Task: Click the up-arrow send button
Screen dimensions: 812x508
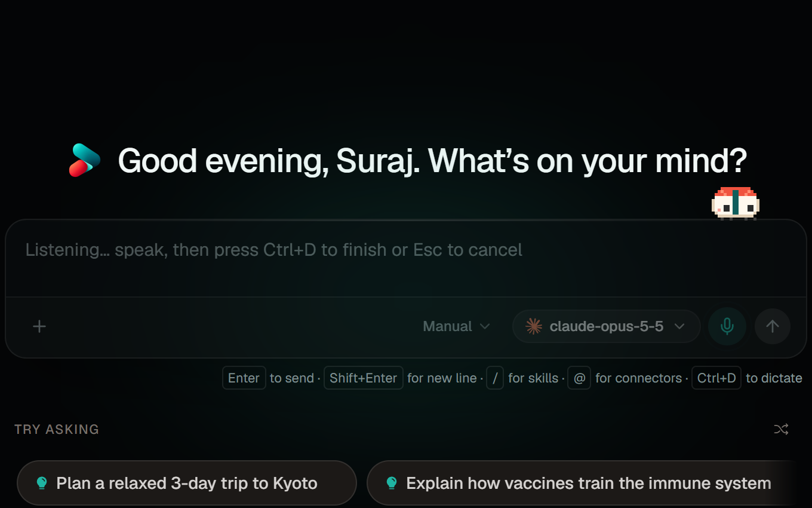Action: (x=773, y=326)
